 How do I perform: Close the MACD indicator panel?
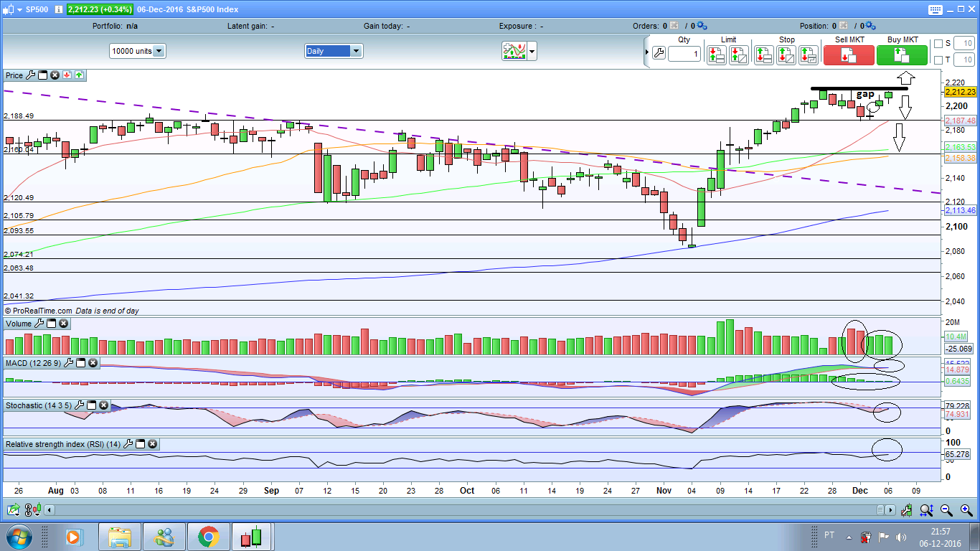coord(93,363)
